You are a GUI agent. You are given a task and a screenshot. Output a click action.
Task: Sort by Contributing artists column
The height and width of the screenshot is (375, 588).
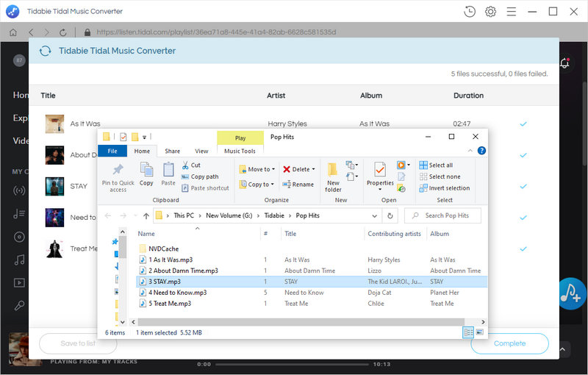394,234
